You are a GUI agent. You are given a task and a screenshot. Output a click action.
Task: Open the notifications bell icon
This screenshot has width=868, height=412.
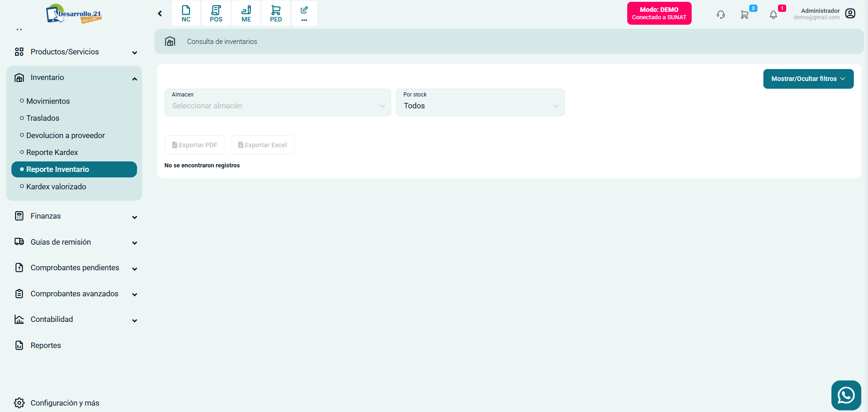pos(773,15)
